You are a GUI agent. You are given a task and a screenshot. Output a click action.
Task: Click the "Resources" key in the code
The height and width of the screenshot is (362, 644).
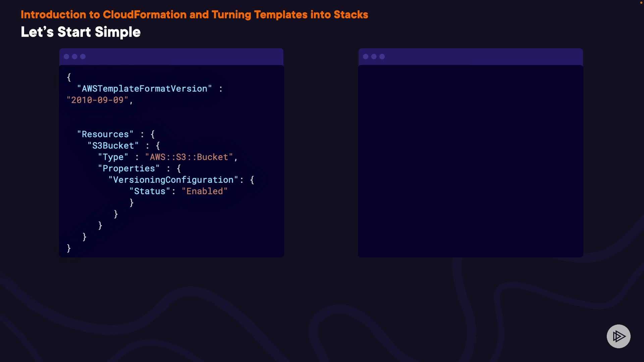click(x=105, y=134)
